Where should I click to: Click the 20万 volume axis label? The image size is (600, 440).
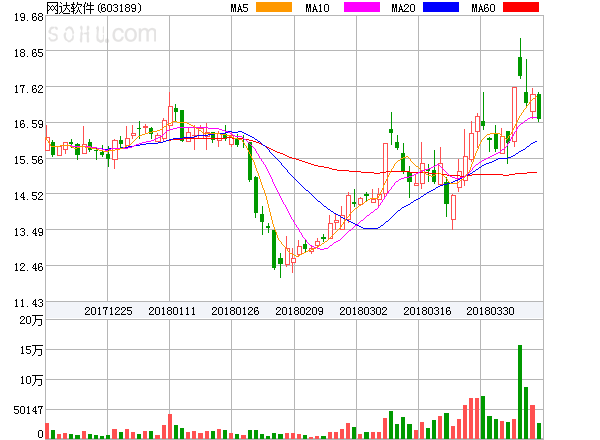[x=31, y=321]
